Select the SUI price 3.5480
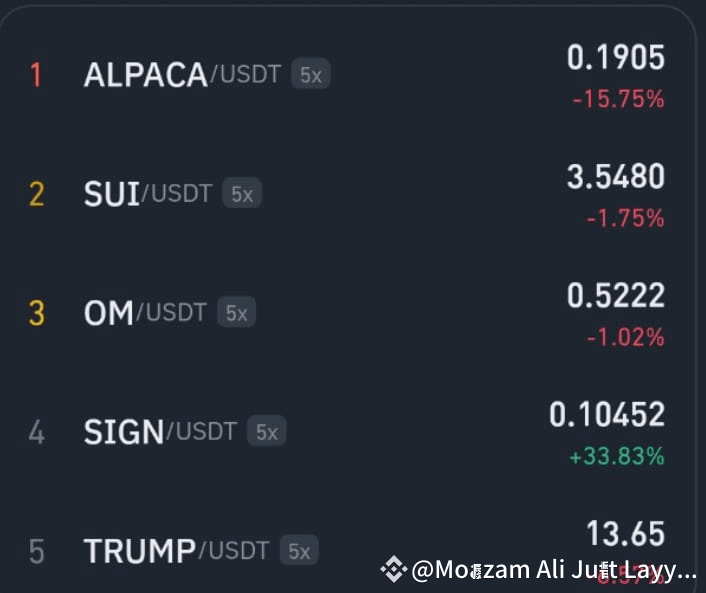 [x=615, y=176]
